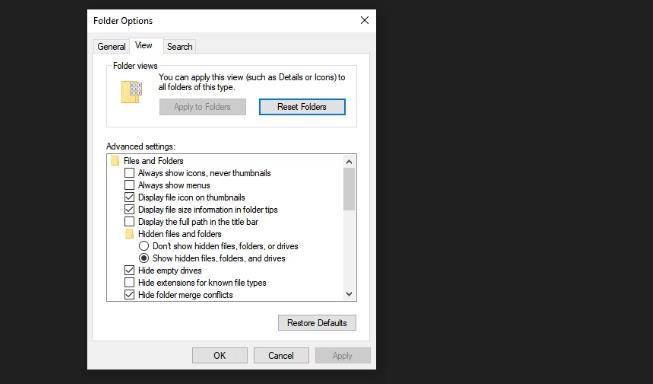Click the Folder views group label
653x384 pixels.
click(x=135, y=66)
